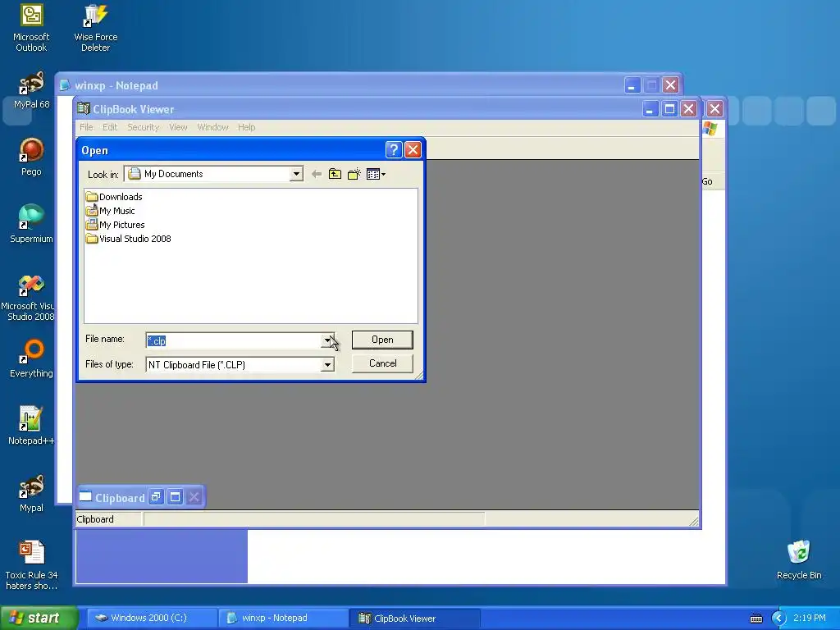Viewport: 840px width, 630px height.
Task: Go back with the Open dialog back arrow
Action: 317,174
